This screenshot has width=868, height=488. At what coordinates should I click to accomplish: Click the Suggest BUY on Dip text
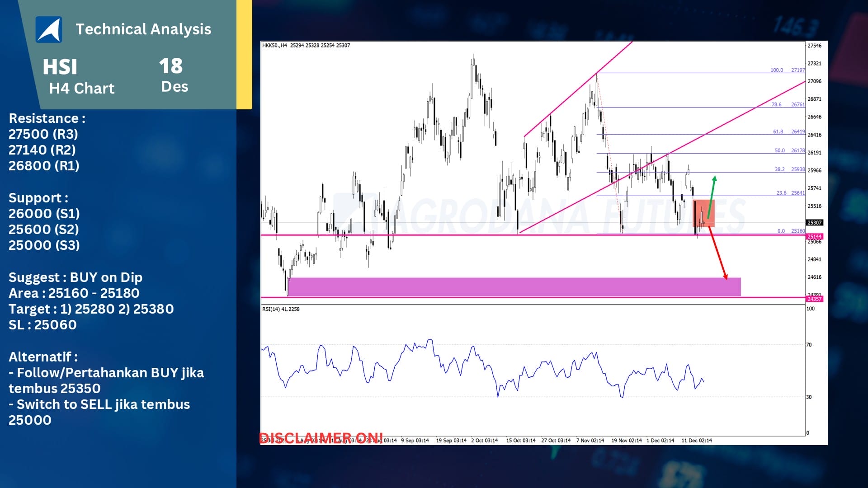pos(75,277)
